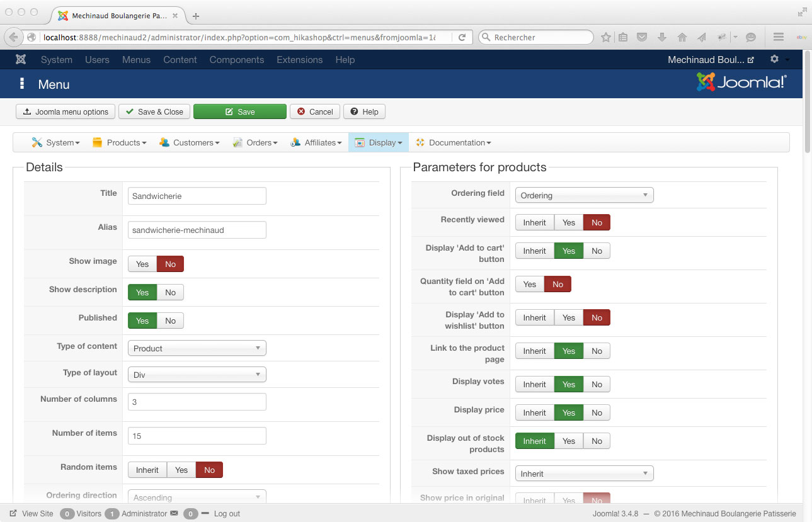Image resolution: width=812 pixels, height=522 pixels.
Task: Set Random items to Inherit
Action: pos(147,470)
